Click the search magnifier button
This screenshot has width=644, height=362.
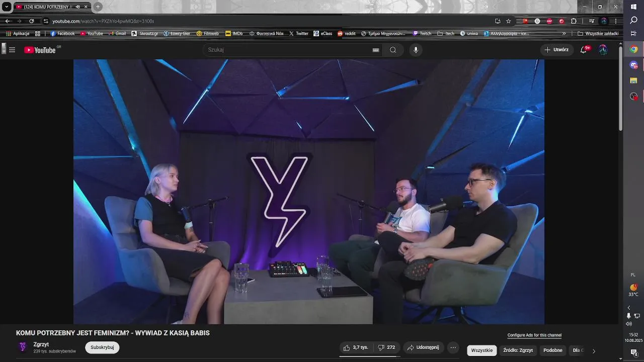(393, 50)
